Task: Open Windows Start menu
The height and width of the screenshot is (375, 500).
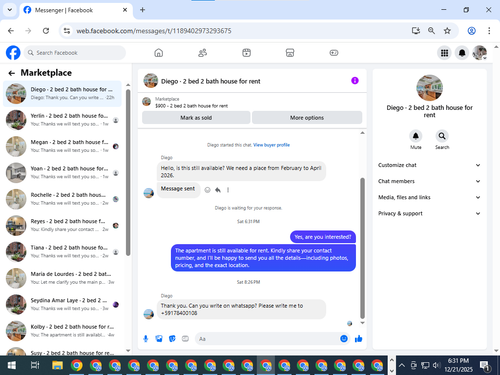Action: pyautogui.click(x=12, y=365)
